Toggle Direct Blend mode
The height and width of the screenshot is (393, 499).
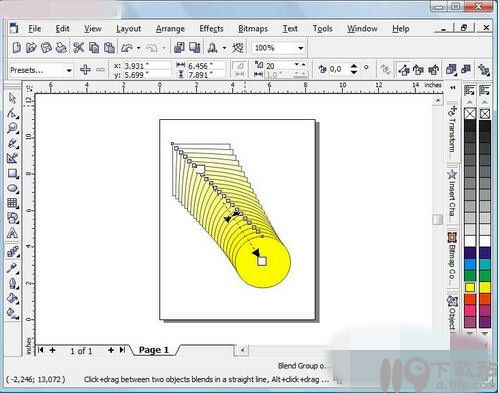point(404,70)
